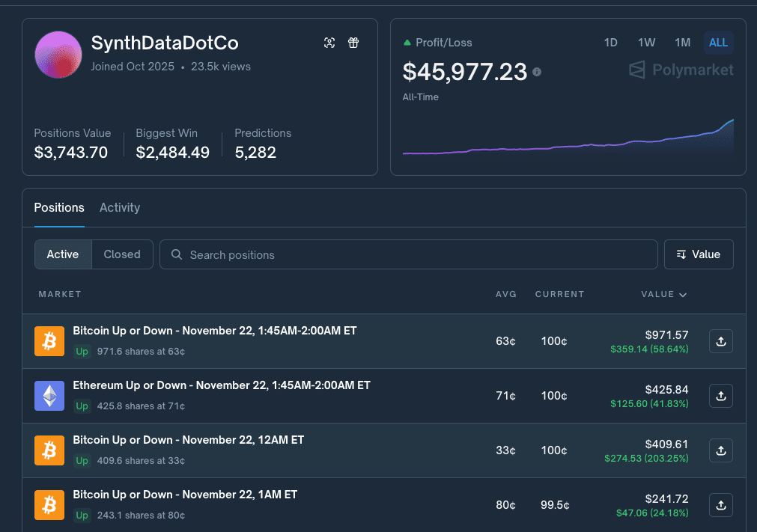Select the 1M timeframe option

[x=682, y=43]
